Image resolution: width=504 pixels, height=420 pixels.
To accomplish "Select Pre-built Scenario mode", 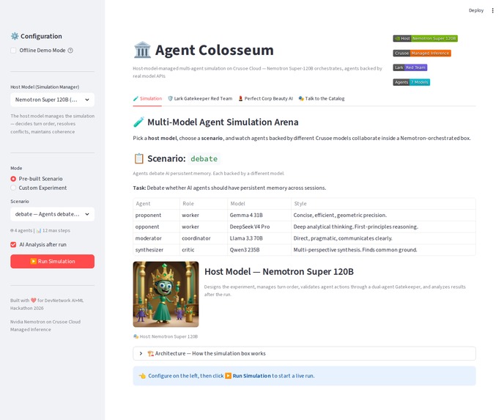I will tap(13, 179).
